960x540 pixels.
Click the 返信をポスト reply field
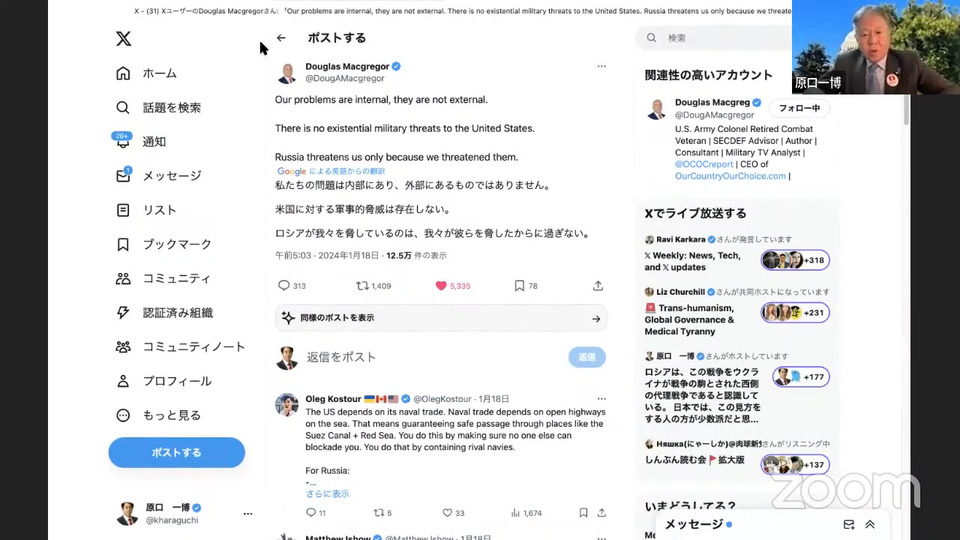tap(435, 358)
